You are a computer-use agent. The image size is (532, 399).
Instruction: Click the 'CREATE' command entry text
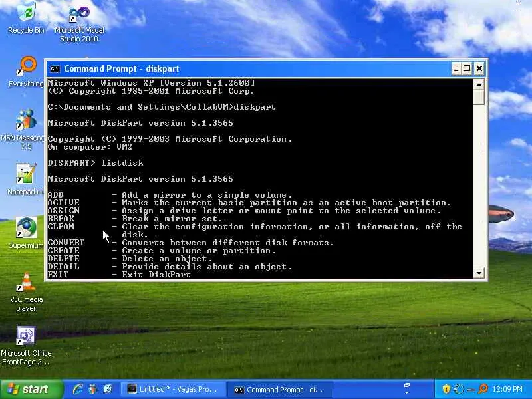(x=63, y=251)
